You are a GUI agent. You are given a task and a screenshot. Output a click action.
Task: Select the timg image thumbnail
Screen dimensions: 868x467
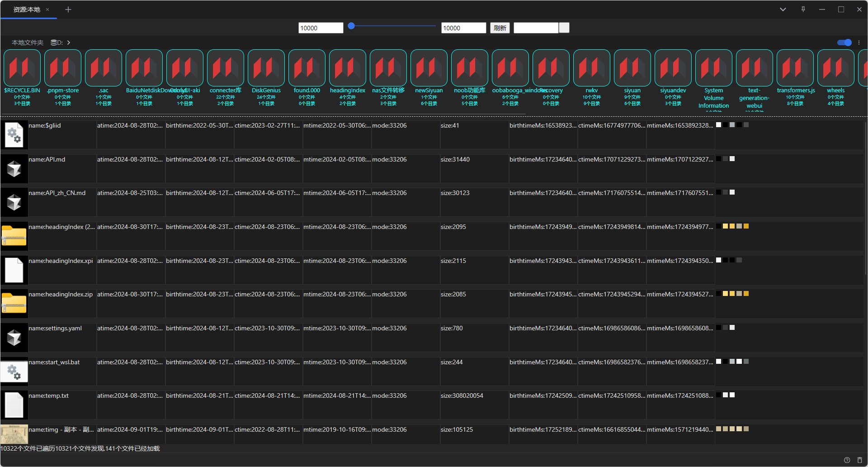pyautogui.click(x=14, y=434)
